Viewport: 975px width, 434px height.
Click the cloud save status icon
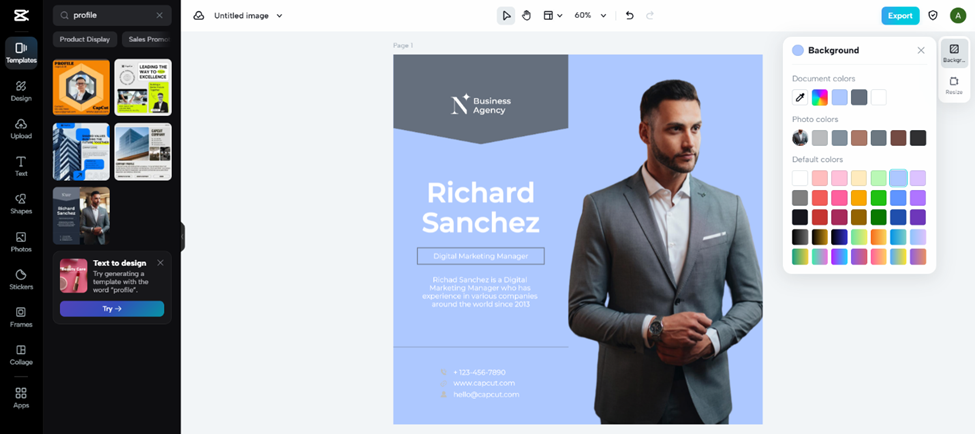(x=198, y=16)
